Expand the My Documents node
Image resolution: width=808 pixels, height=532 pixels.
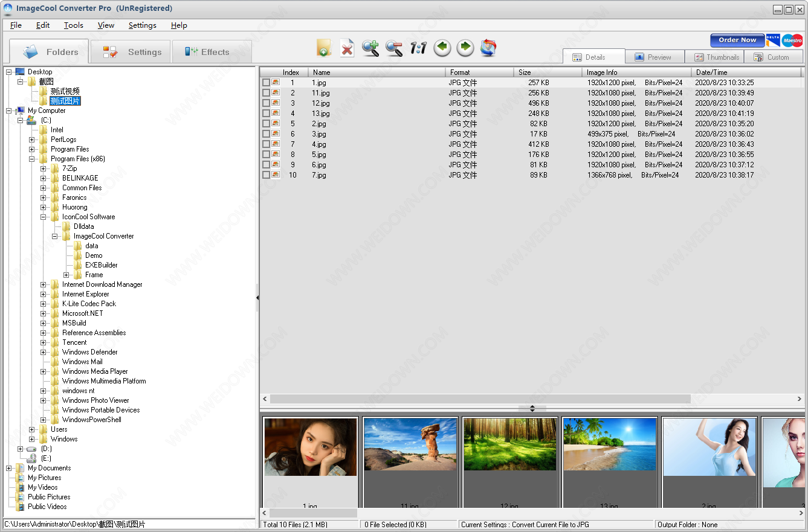click(9, 468)
